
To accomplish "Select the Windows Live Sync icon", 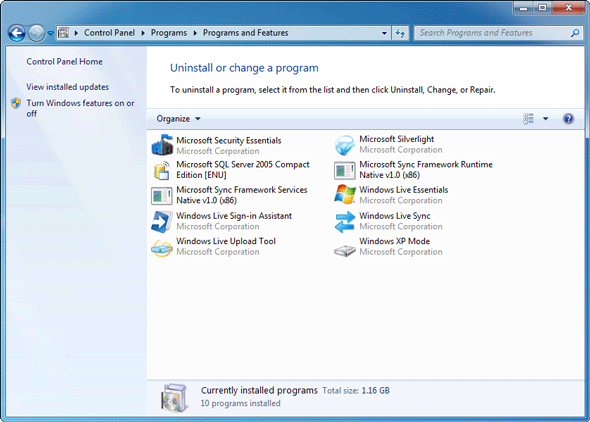I will point(345,222).
